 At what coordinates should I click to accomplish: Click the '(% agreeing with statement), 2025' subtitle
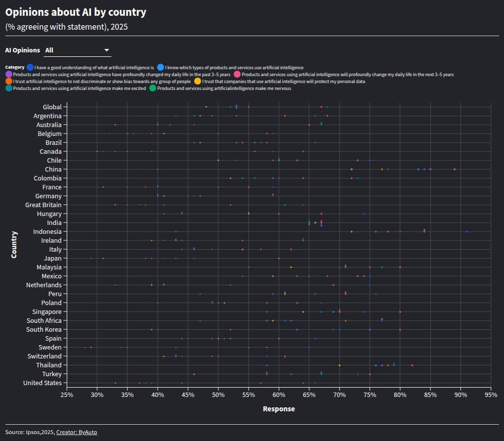click(x=67, y=27)
